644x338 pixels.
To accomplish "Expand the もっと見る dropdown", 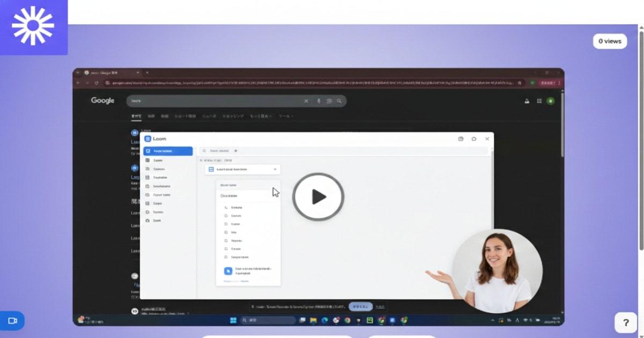I will [x=261, y=116].
